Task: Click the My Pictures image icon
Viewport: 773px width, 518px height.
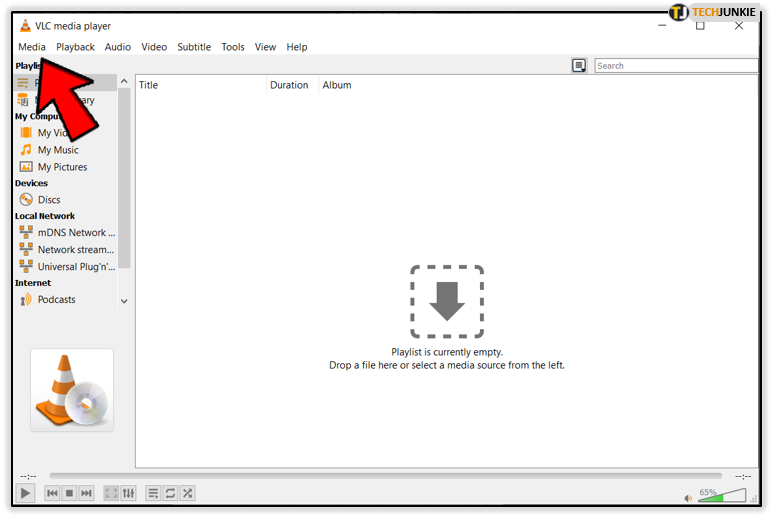Action: (x=26, y=167)
